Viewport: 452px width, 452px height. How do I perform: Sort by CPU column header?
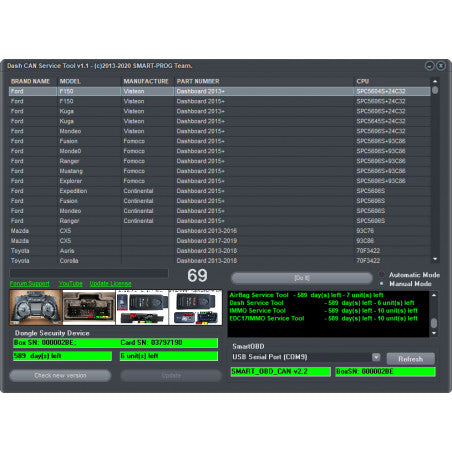[x=363, y=81]
